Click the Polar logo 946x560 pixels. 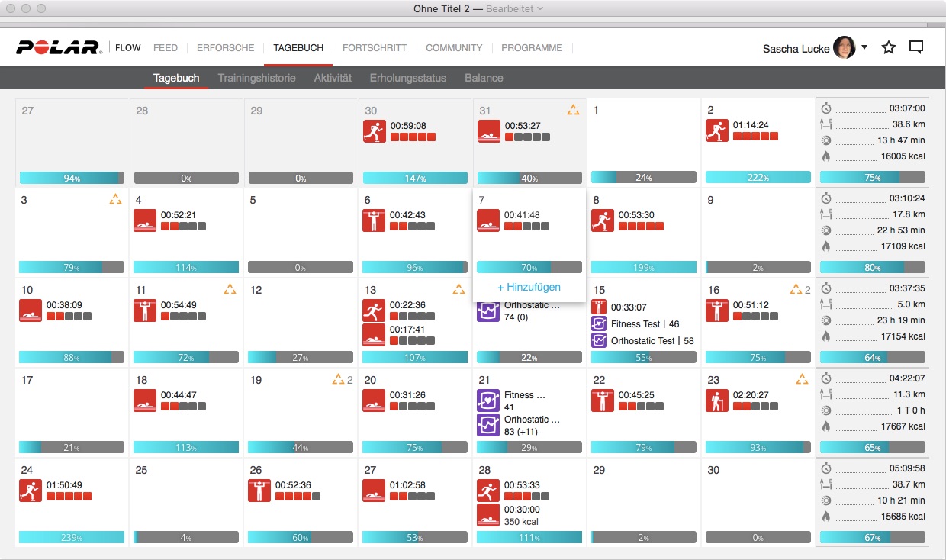tap(59, 48)
